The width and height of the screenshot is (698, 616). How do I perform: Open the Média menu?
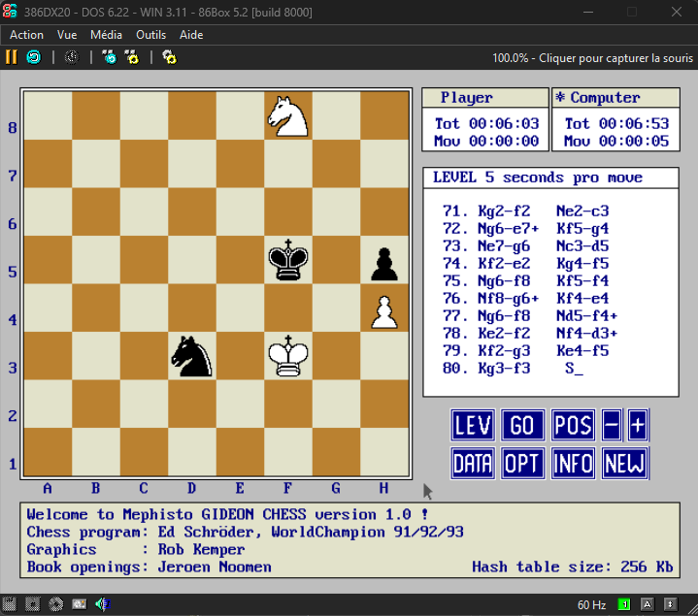point(106,35)
